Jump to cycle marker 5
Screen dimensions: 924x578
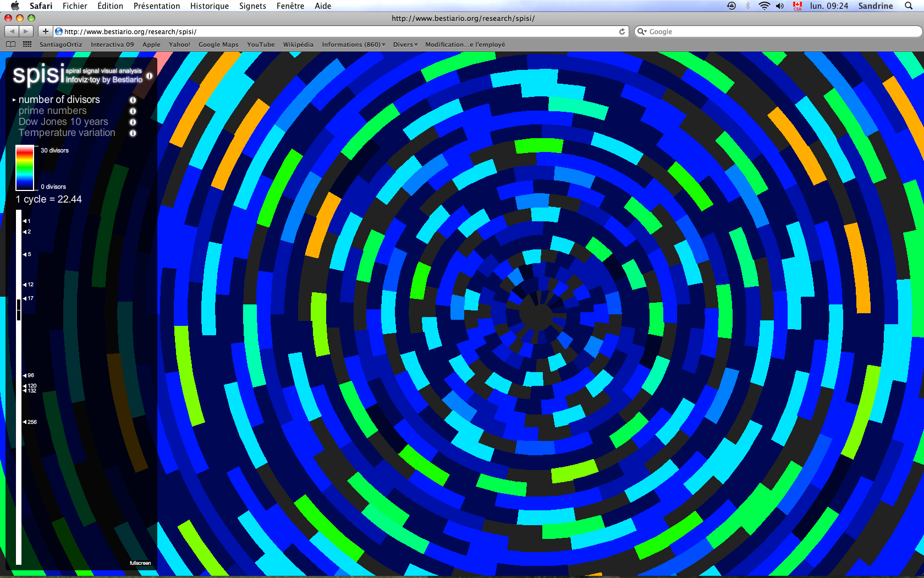pos(26,254)
